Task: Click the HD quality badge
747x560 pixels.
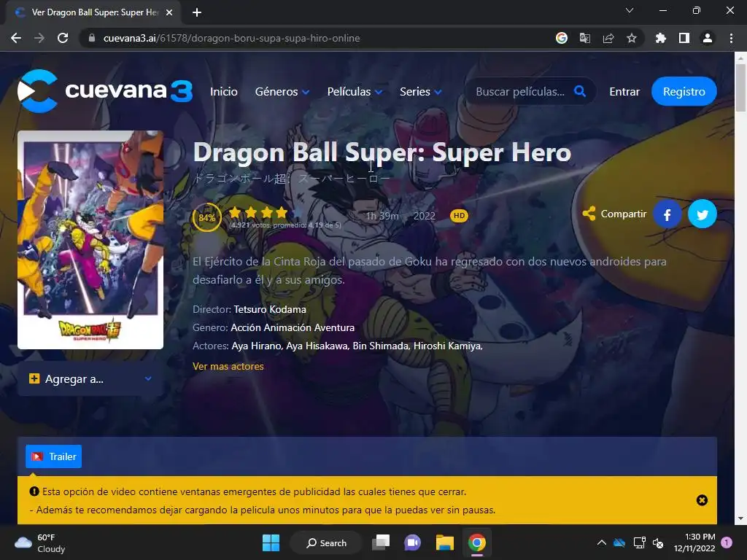Action: click(x=459, y=216)
